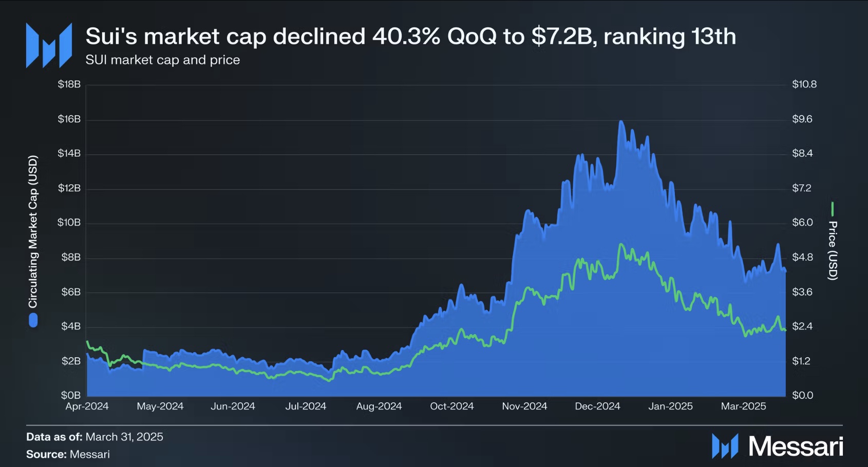
Task: Click the 'Oct-2024' x-axis label
Action: 451,406
